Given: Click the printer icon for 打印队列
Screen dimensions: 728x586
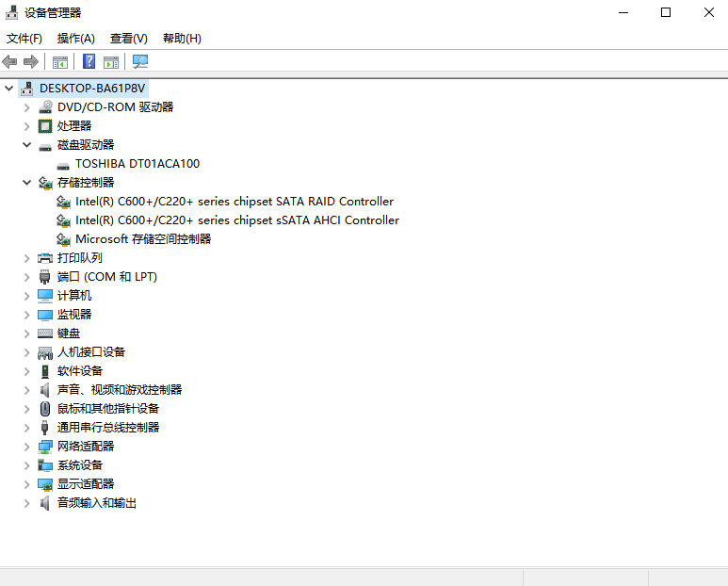Looking at the screenshot, I should (45, 258).
